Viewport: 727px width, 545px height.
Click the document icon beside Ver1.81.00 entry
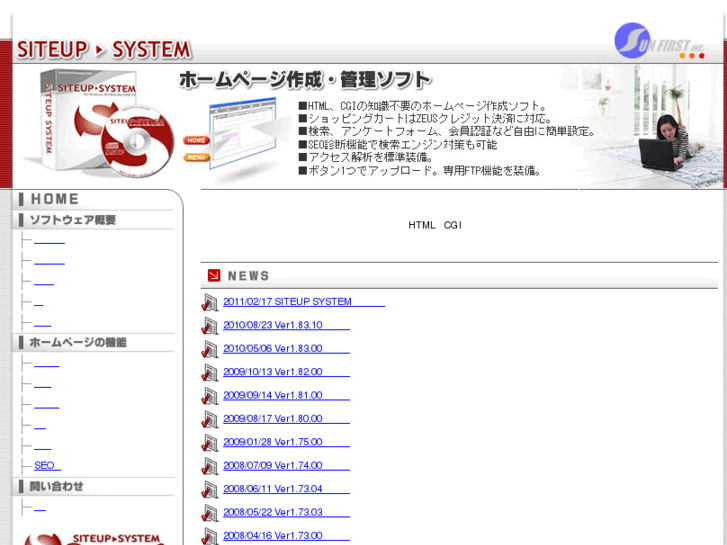210,396
